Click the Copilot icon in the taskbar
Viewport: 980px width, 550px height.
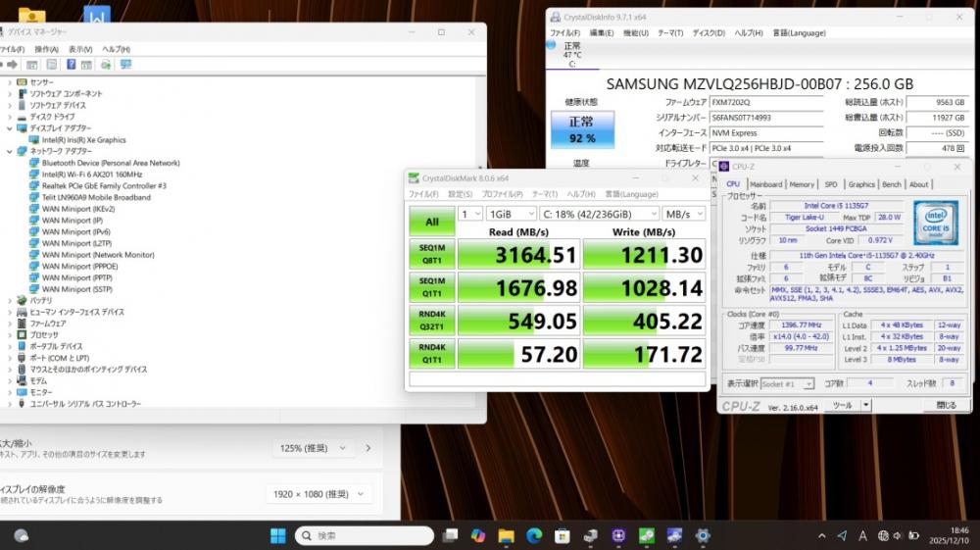(x=477, y=536)
